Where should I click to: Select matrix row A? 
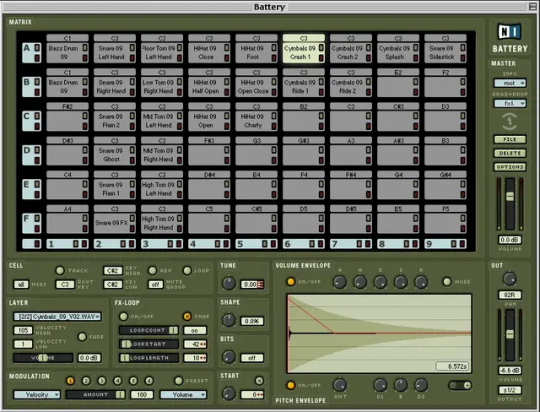[x=31, y=53]
